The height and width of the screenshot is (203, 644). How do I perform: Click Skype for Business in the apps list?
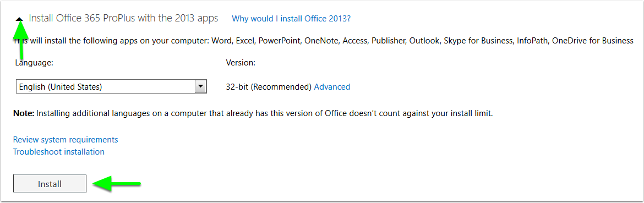coord(478,41)
